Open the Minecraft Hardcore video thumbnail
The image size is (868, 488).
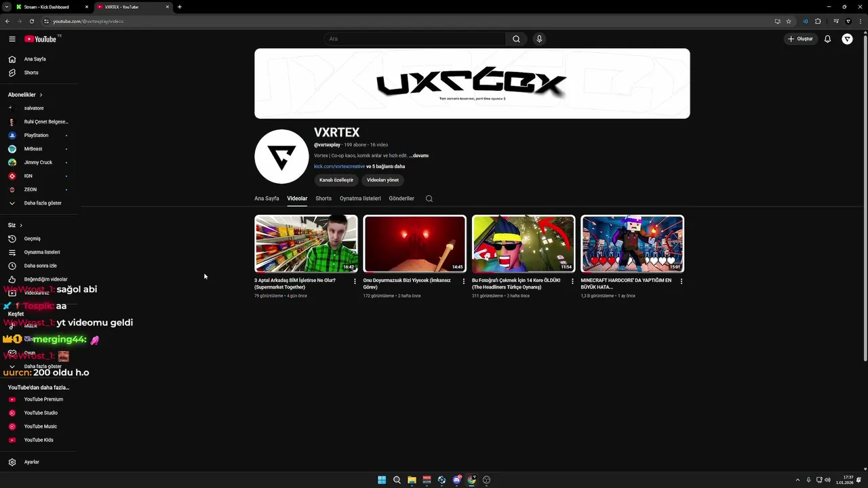(632, 244)
